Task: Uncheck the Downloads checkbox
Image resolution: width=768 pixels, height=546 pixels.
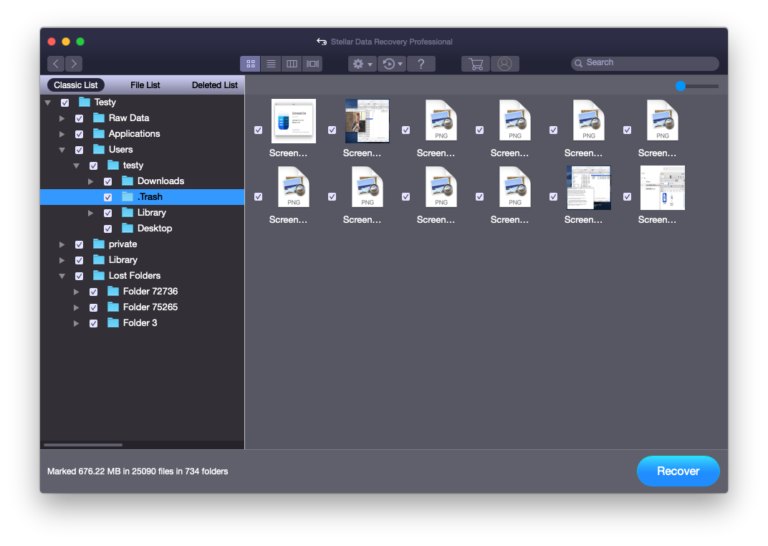Action: 108,182
